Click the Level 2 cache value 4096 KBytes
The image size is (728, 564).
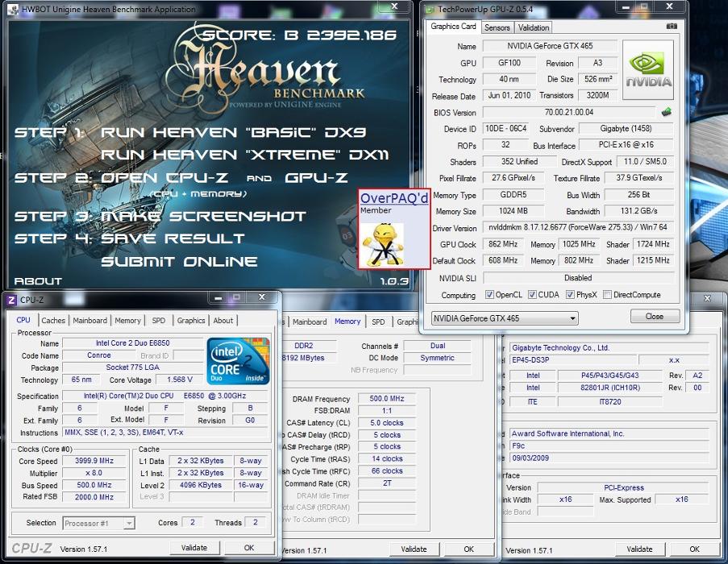click(x=201, y=485)
